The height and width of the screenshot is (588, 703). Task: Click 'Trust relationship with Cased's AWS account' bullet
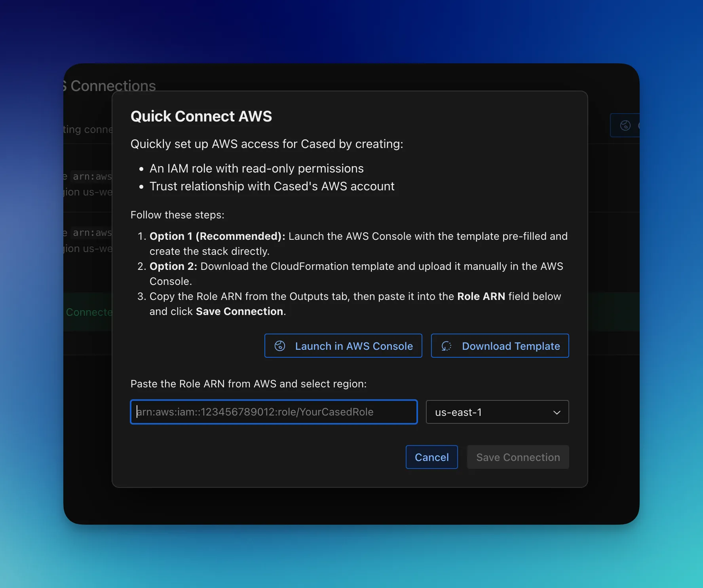click(x=272, y=186)
